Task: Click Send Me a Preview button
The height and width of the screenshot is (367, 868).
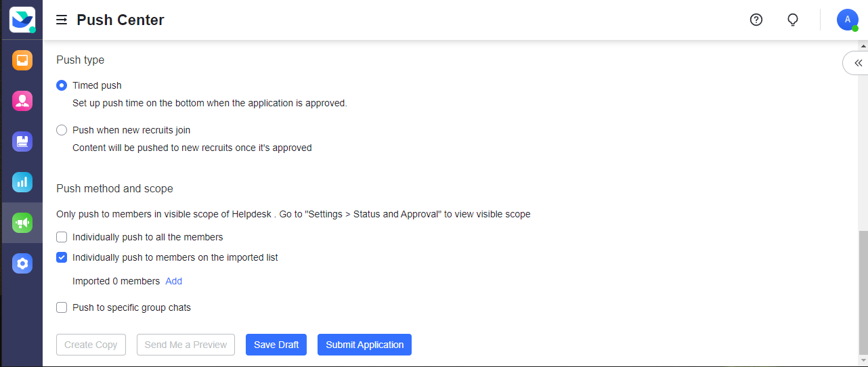Action: (186, 345)
